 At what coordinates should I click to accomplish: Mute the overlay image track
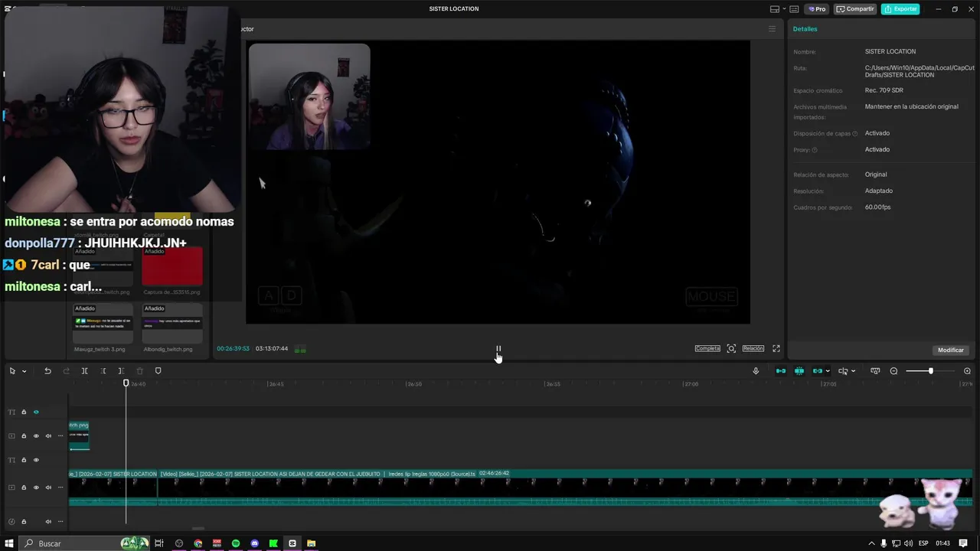point(48,436)
